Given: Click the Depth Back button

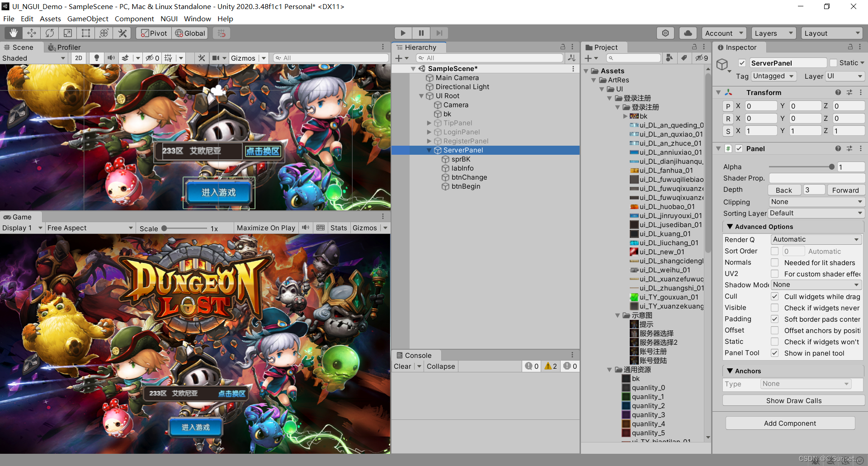Looking at the screenshot, I should [x=784, y=190].
